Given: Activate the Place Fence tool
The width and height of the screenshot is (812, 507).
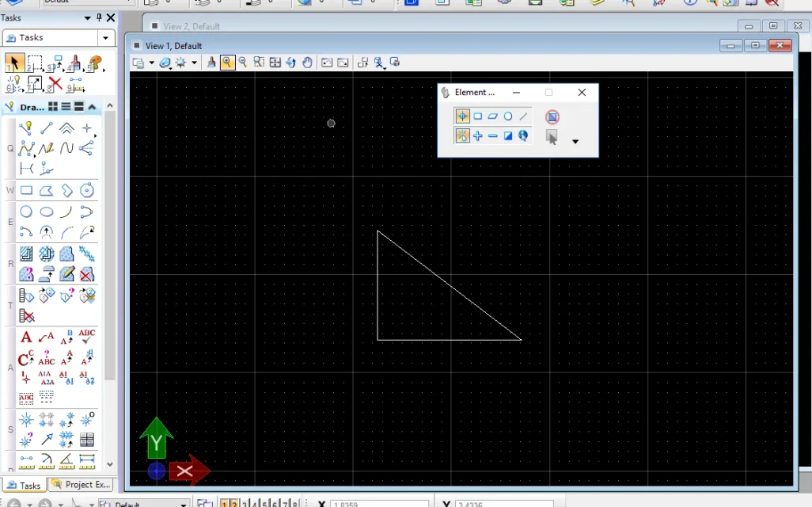Looking at the screenshot, I should pos(34,63).
